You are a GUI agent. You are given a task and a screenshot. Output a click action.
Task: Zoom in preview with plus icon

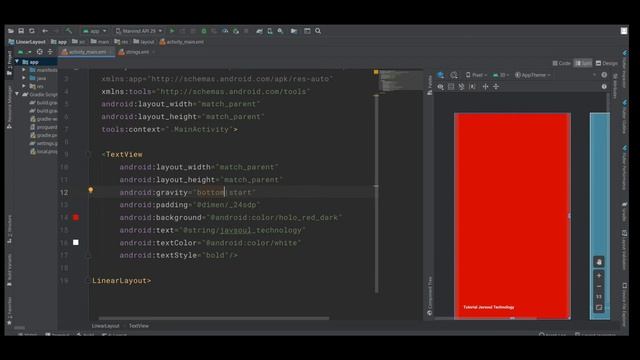click(599, 276)
